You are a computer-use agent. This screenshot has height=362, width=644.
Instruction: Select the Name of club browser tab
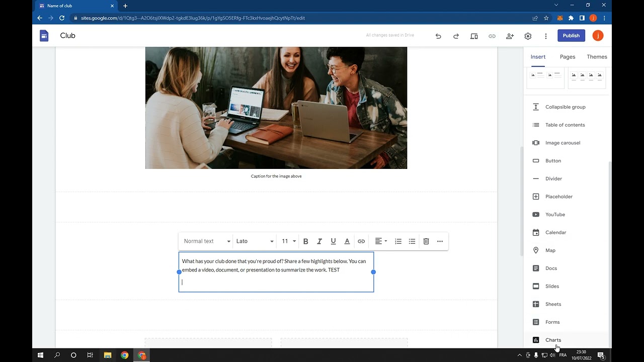pos(76,6)
